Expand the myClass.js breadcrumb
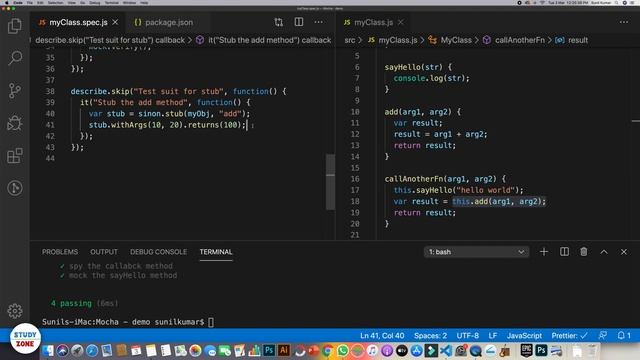This screenshot has width=640, height=360. point(393,40)
